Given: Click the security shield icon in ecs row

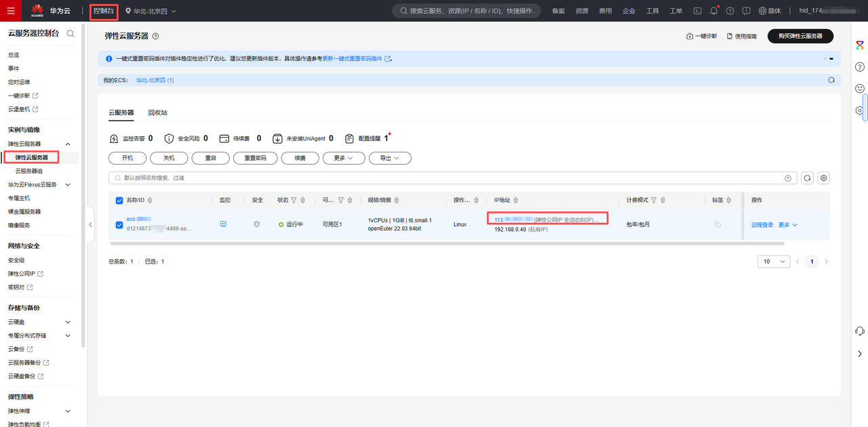Looking at the screenshot, I should (256, 224).
